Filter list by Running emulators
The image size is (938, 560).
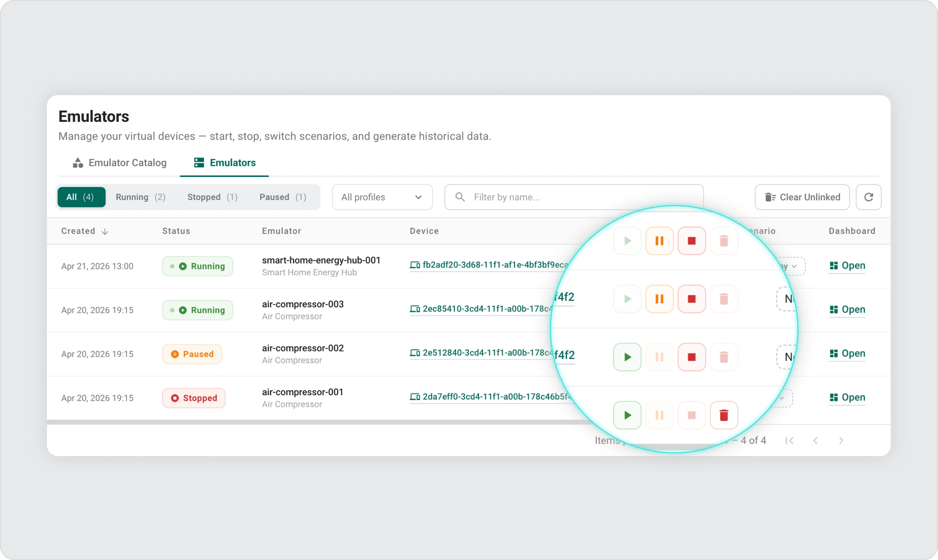pos(140,197)
